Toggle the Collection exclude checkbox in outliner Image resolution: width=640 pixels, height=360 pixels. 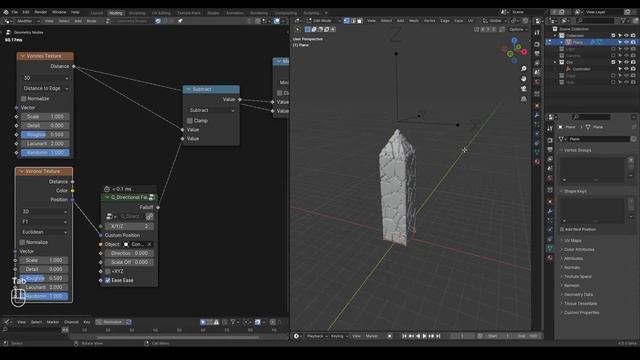click(613, 36)
